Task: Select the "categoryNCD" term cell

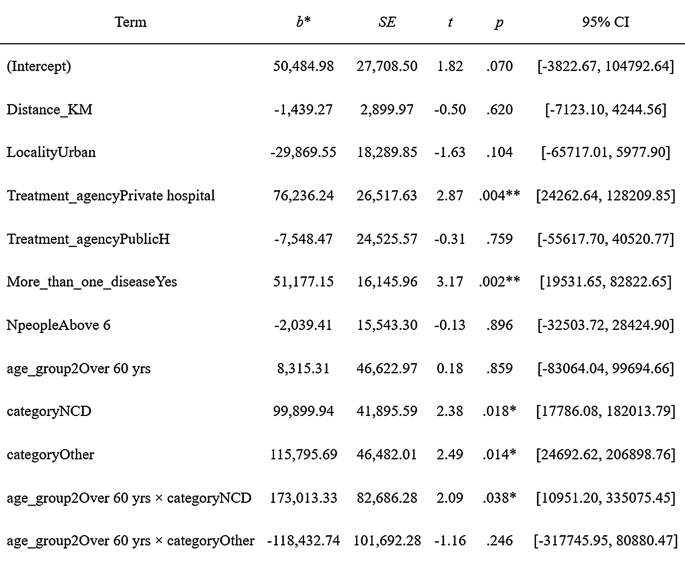Action: pyautogui.click(x=50, y=411)
